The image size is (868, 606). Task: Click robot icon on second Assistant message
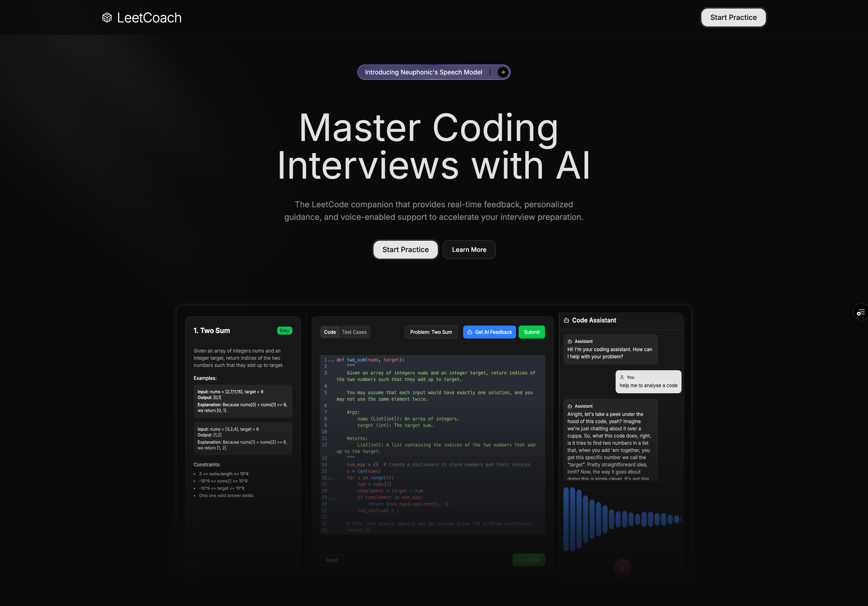tap(570, 406)
